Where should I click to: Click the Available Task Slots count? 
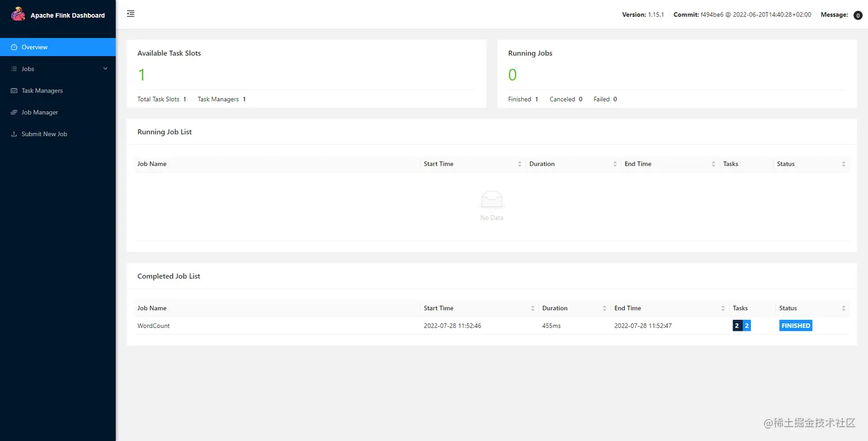coord(142,75)
